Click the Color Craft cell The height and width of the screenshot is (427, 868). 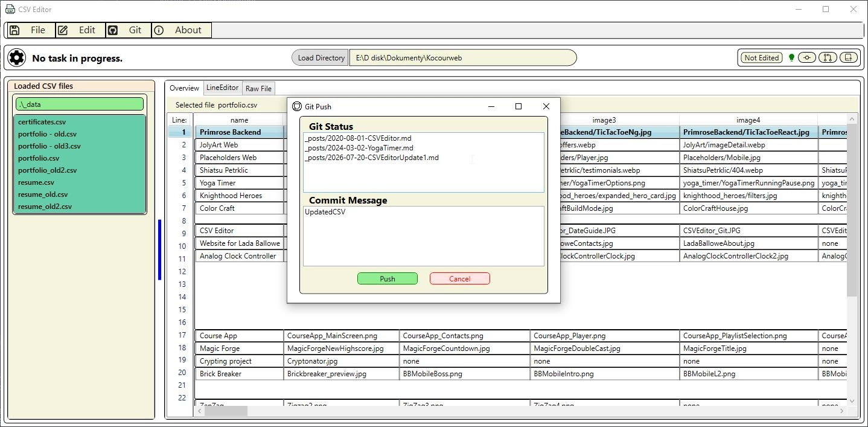[240, 208]
